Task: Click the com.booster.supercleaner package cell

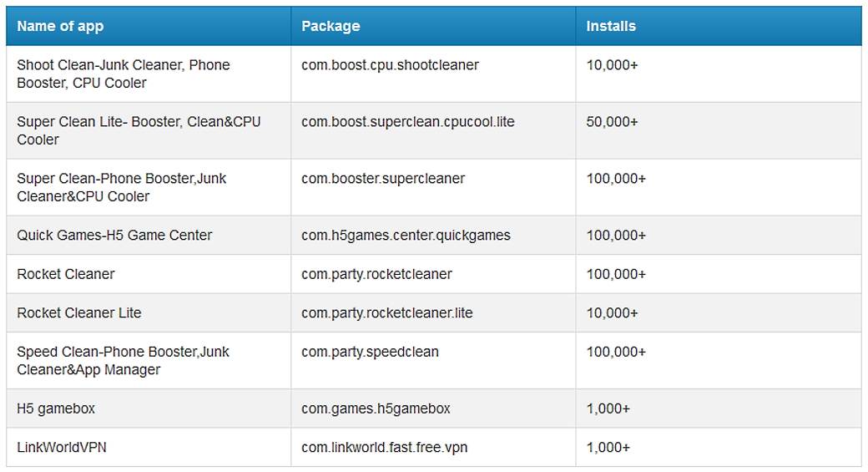Action: (x=383, y=179)
